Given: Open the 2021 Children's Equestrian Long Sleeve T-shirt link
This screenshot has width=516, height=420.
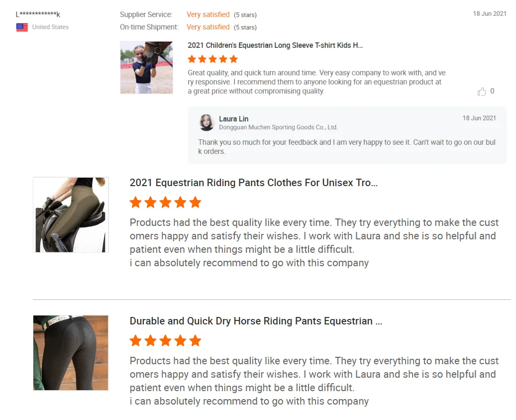Looking at the screenshot, I should [275, 45].
